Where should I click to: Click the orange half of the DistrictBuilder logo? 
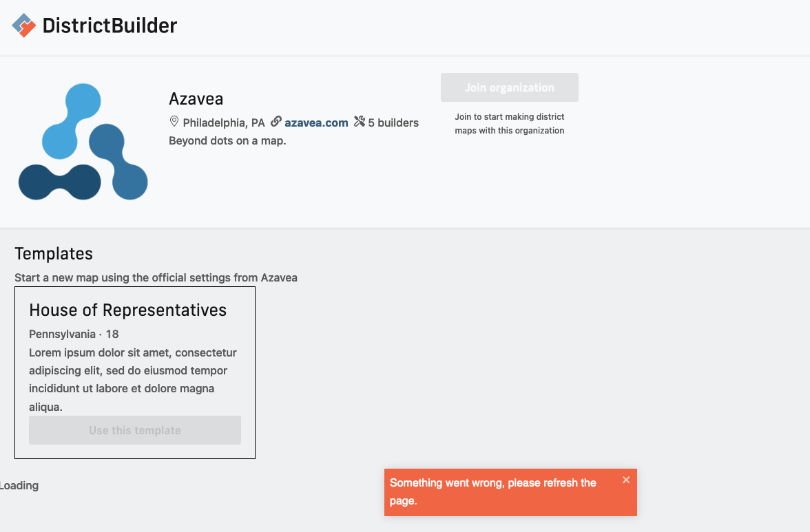28,30
